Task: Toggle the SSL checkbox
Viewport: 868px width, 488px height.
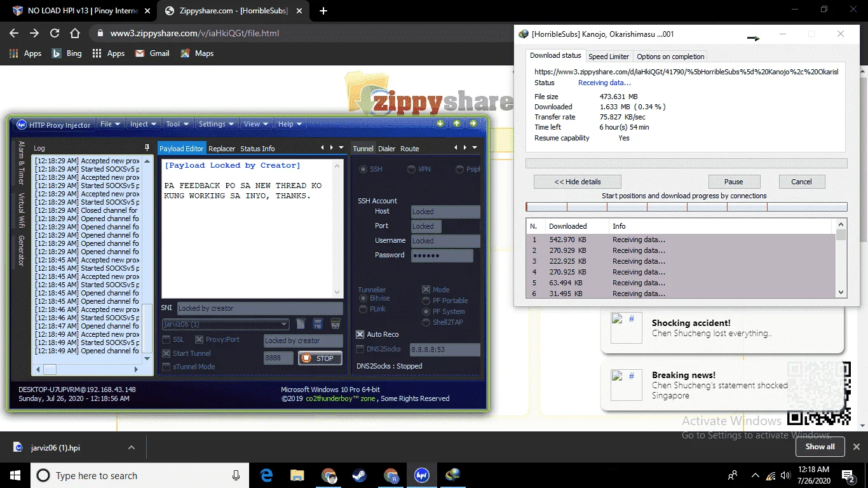Action: (166, 340)
